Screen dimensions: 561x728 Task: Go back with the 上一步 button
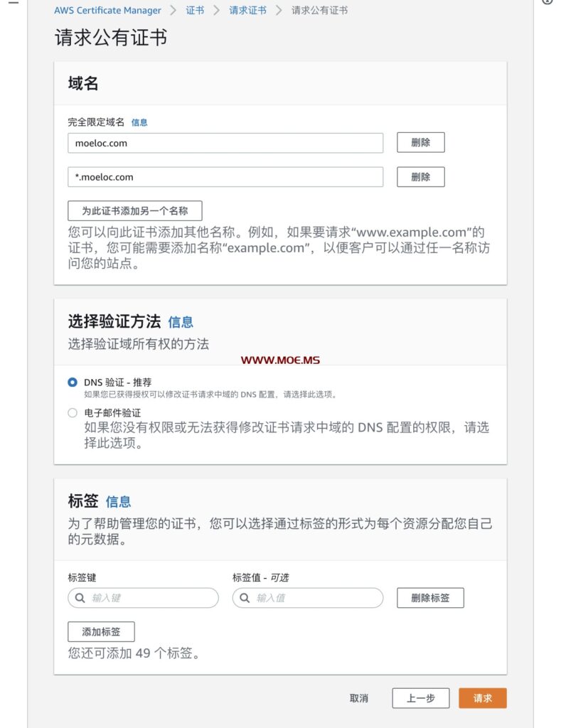(420, 699)
